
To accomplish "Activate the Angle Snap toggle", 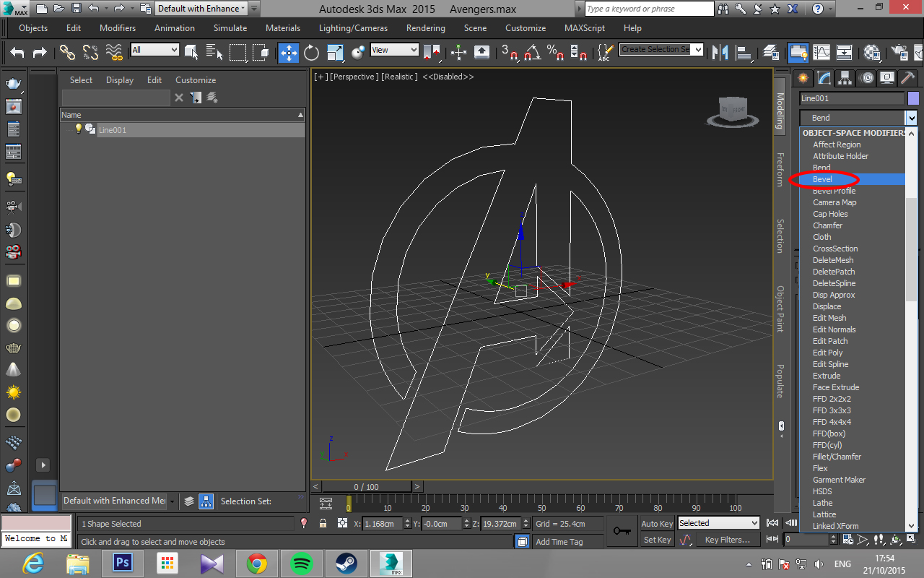I will coord(533,52).
